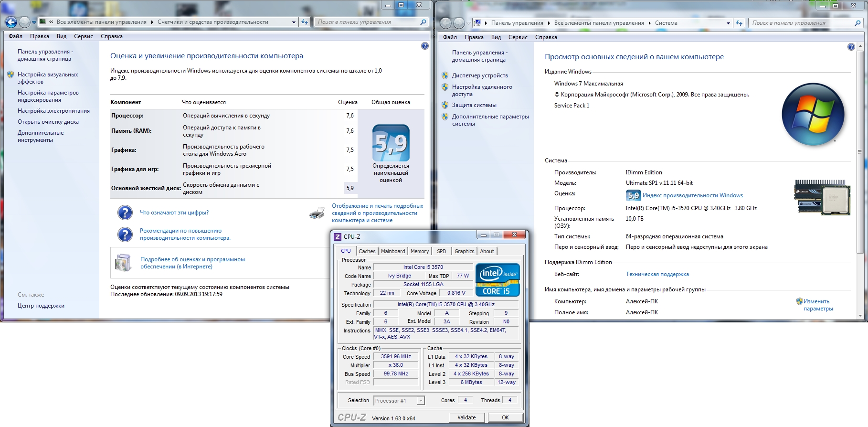Switch to Memory tab in CPU-Z

[420, 251]
